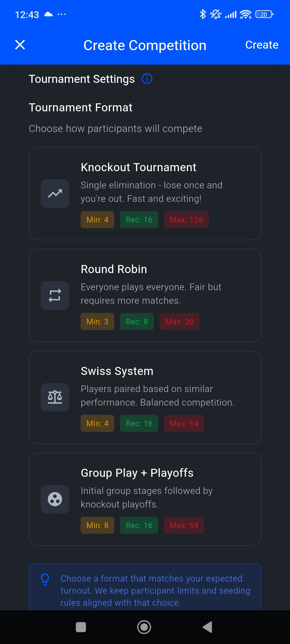Image resolution: width=290 pixels, height=644 pixels.
Task: Tap the Create button
Action: click(262, 45)
